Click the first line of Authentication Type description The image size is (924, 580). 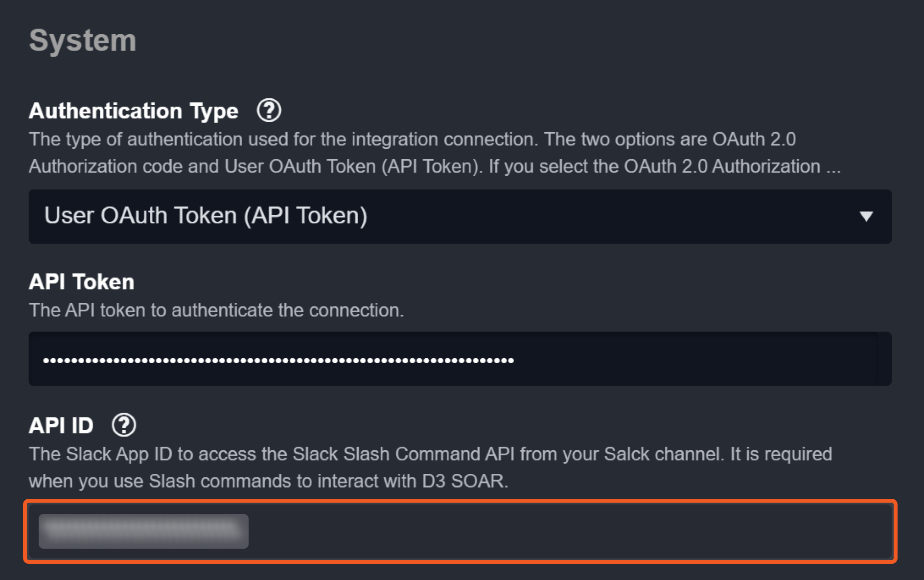[x=412, y=139]
